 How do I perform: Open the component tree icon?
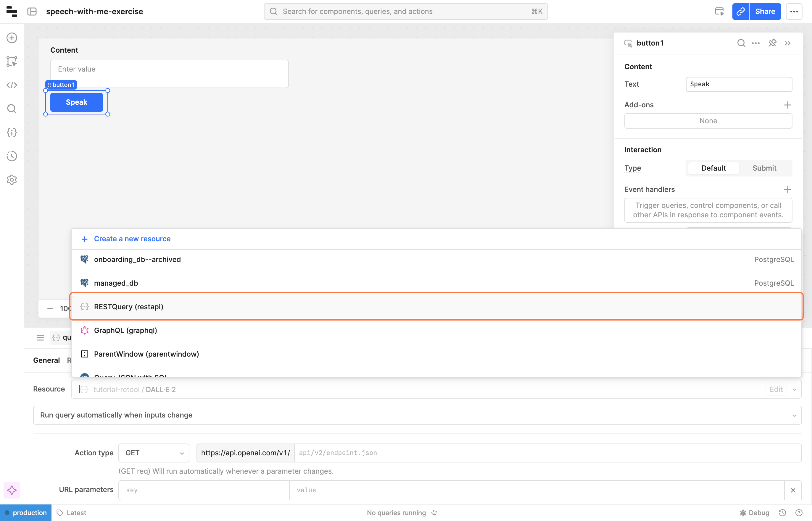(12, 62)
